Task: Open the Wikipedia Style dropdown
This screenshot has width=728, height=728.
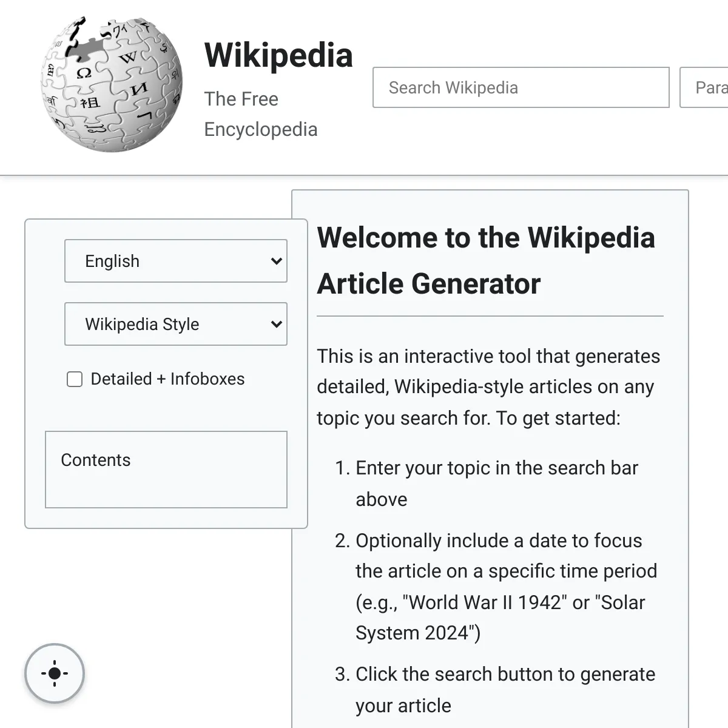Action: coord(176,324)
